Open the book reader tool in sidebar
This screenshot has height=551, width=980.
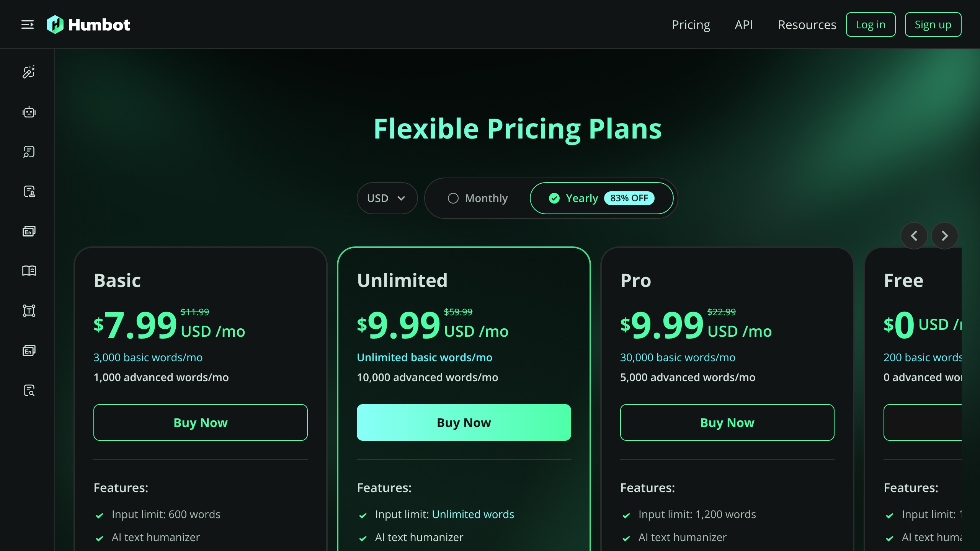29,271
